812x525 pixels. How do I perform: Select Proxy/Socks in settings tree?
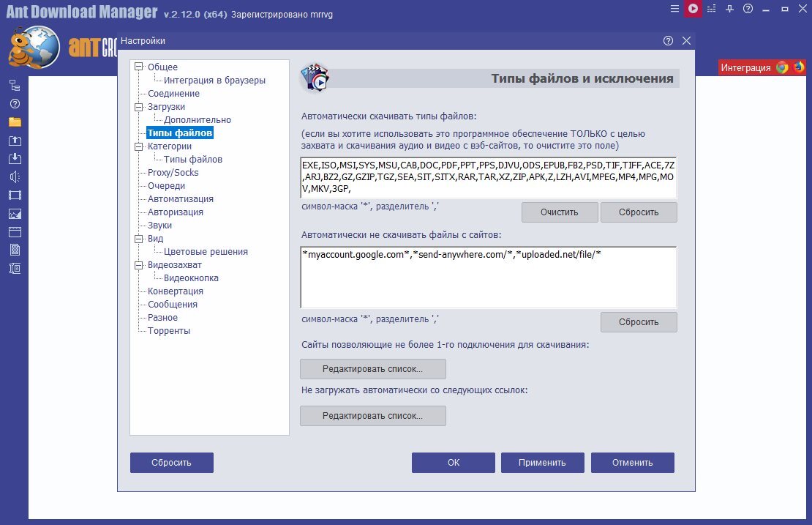click(x=173, y=173)
